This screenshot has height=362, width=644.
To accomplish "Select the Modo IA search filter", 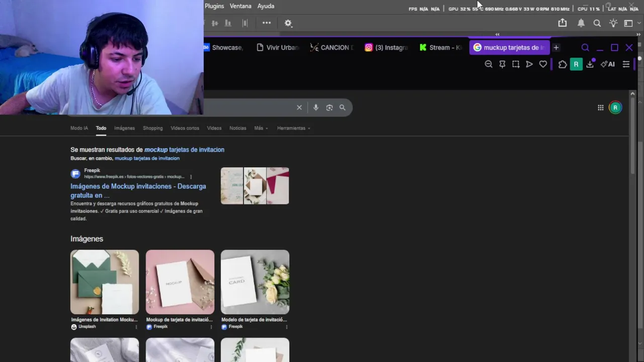I will click(x=79, y=128).
